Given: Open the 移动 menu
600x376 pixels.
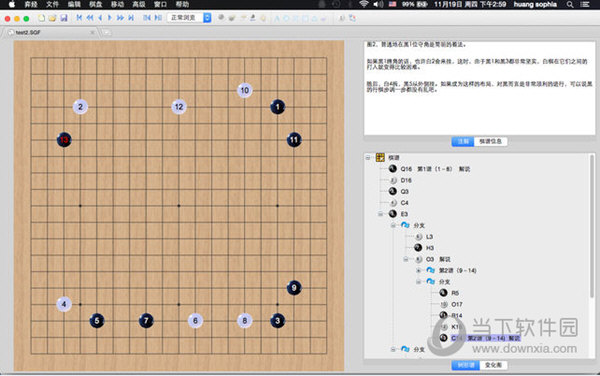Looking at the screenshot, I should (117, 5).
